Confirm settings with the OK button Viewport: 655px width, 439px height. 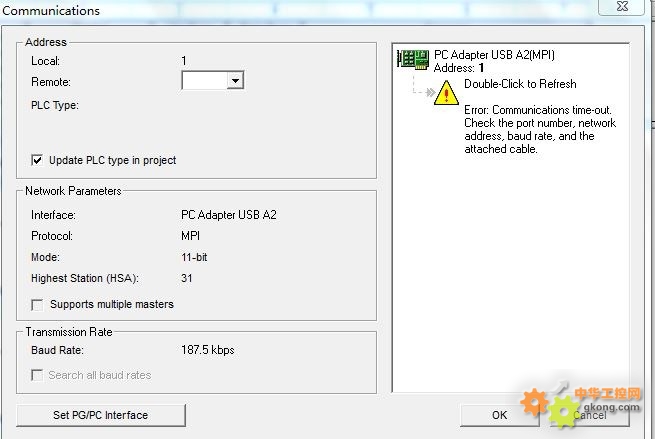coord(499,415)
